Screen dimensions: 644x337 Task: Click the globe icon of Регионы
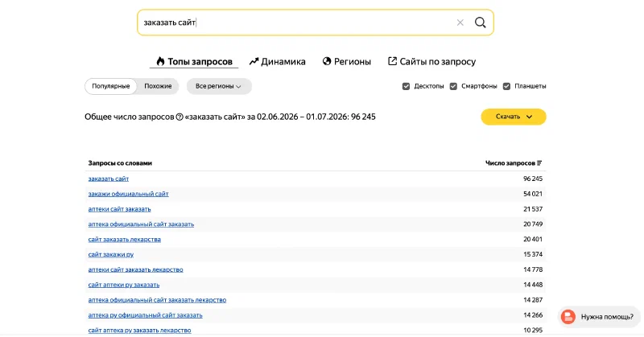(327, 61)
